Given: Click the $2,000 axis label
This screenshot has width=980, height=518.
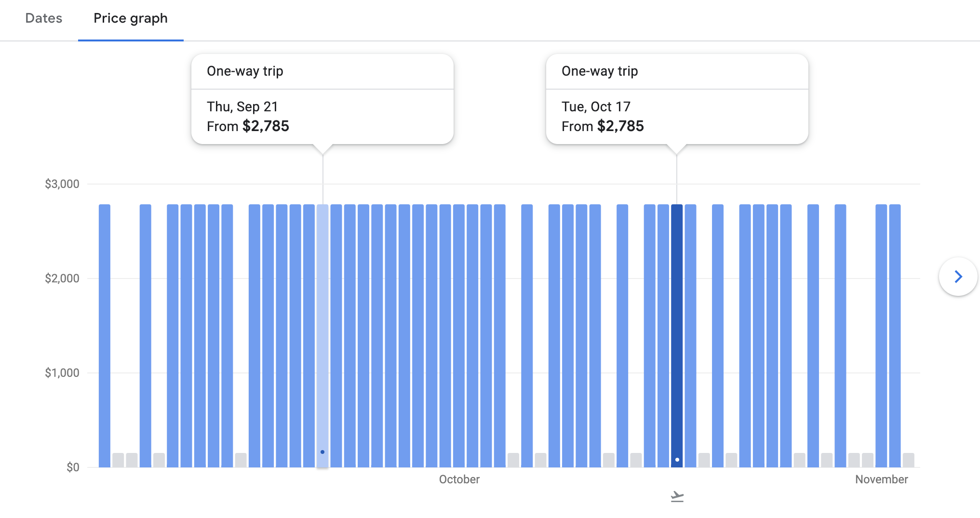Looking at the screenshot, I should pyautogui.click(x=62, y=279).
